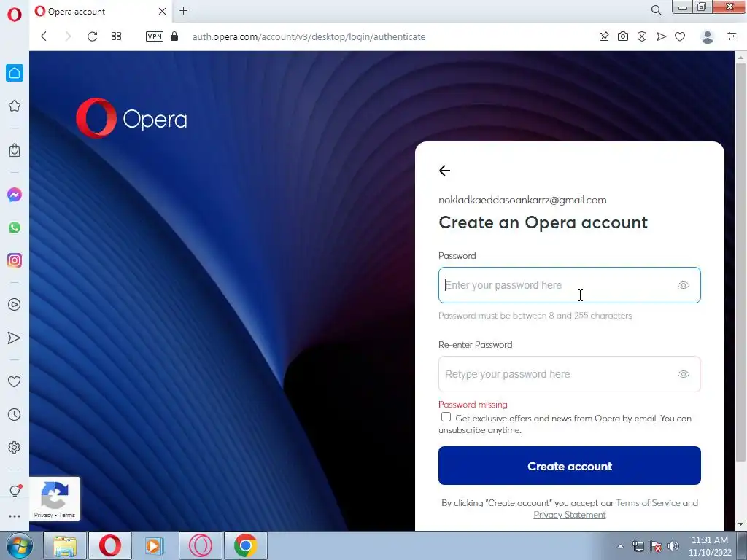Open File Explorer from the taskbar
The height and width of the screenshot is (560, 747).
[x=64, y=545]
